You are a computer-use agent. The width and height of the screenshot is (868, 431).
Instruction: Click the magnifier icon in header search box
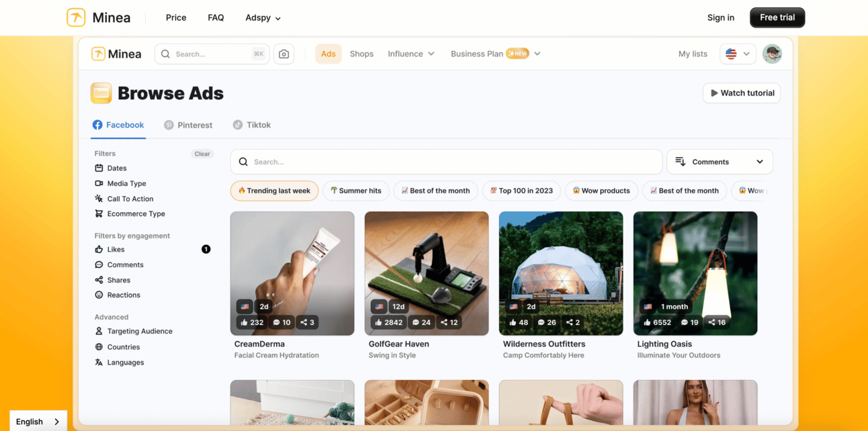pyautogui.click(x=165, y=54)
